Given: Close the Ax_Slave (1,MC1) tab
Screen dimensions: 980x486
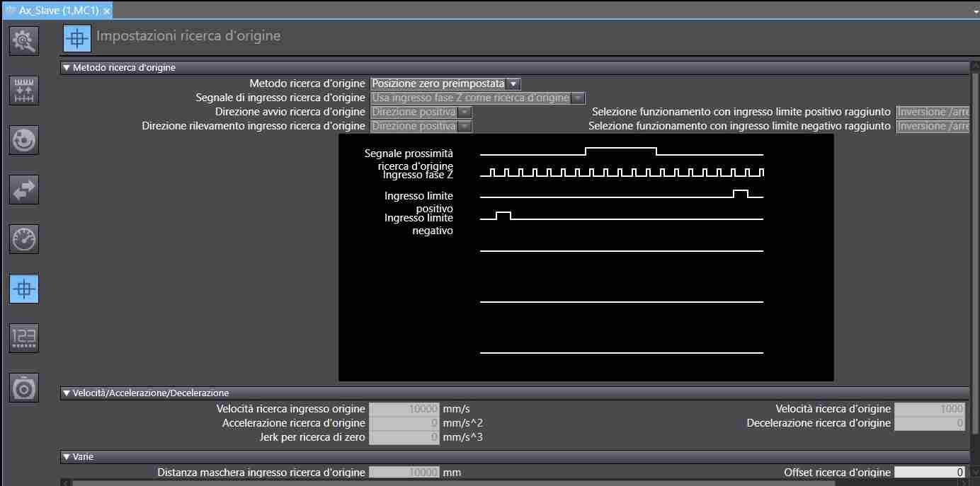Looking at the screenshot, I should click(107, 11).
